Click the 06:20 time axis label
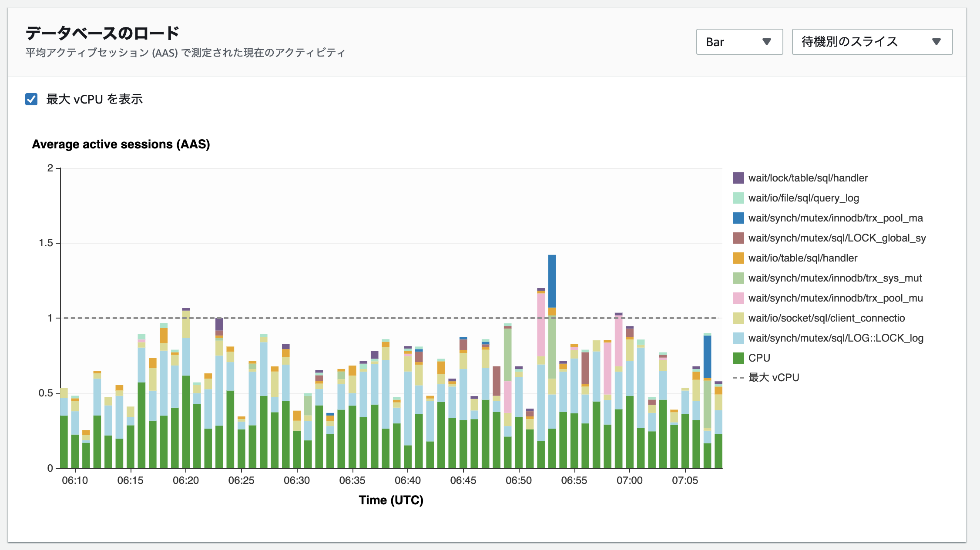This screenshot has width=980, height=550. (x=186, y=480)
